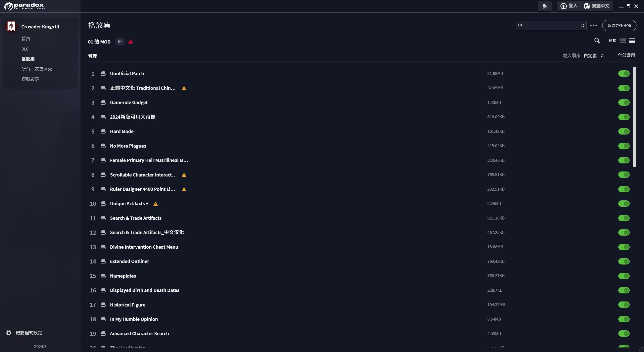
Task: Click the drive icon for Nameplates
Action: pos(103,276)
